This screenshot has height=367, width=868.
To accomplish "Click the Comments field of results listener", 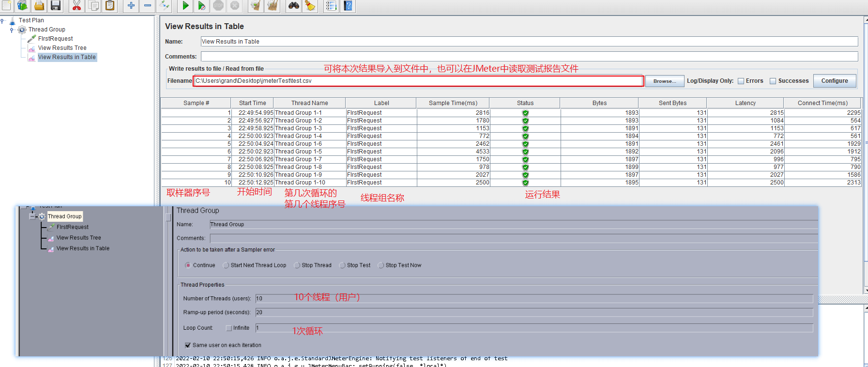I will (x=530, y=57).
